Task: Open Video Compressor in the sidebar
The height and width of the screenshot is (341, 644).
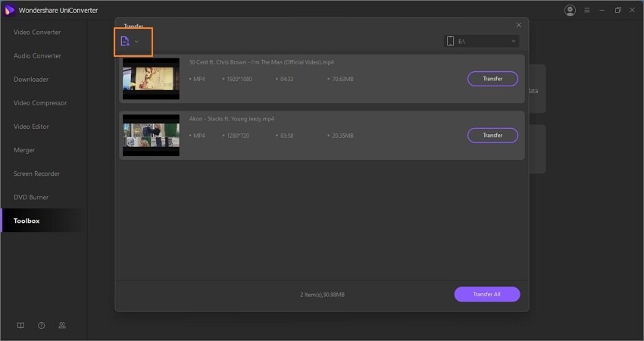Action: 40,103
